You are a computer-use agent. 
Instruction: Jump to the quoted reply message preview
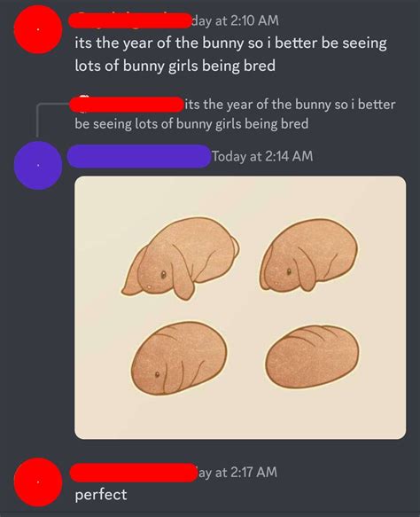[235, 114]
